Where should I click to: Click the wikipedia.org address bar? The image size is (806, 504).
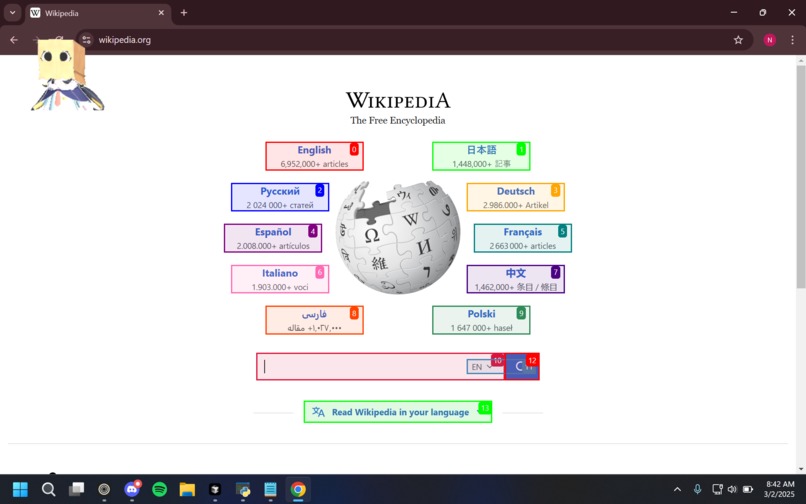411,40
